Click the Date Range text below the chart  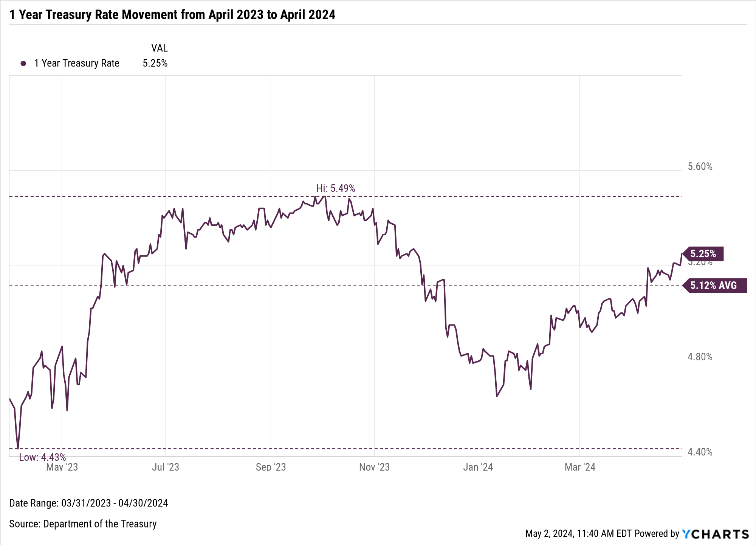[x=88, y=503]
